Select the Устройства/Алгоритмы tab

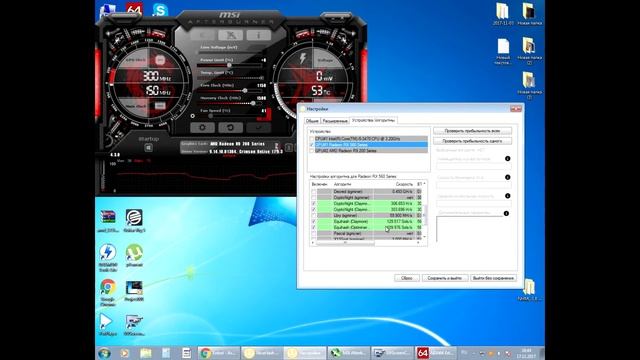coord(373,120)
